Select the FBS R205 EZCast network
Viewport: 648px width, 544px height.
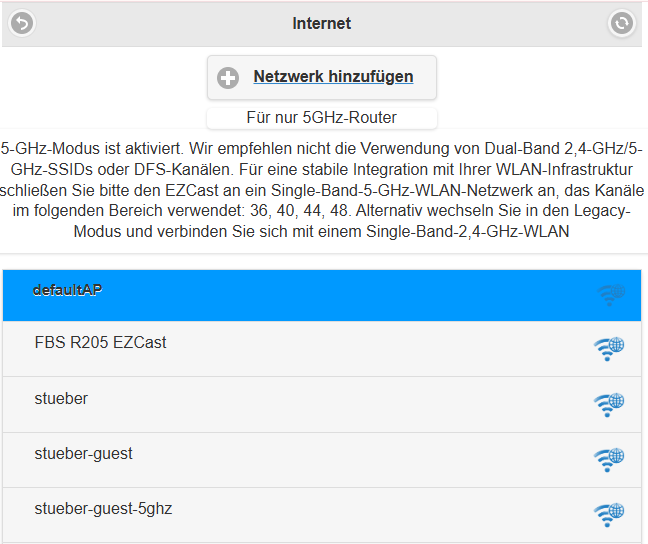pos(322,348)
